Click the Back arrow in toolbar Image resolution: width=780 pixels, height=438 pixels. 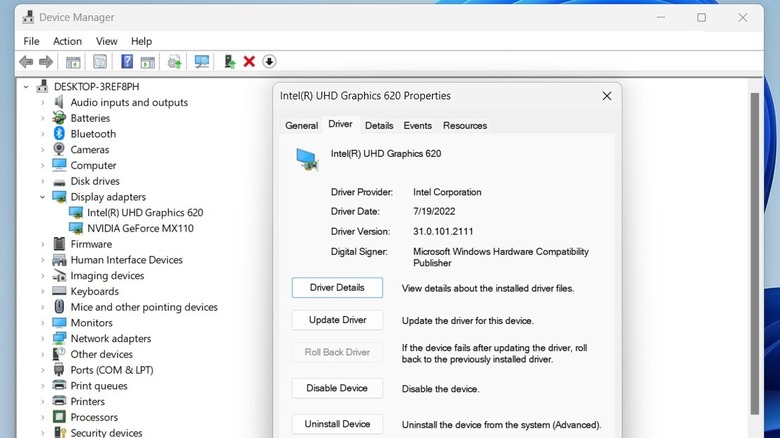[x=26, y=62]
